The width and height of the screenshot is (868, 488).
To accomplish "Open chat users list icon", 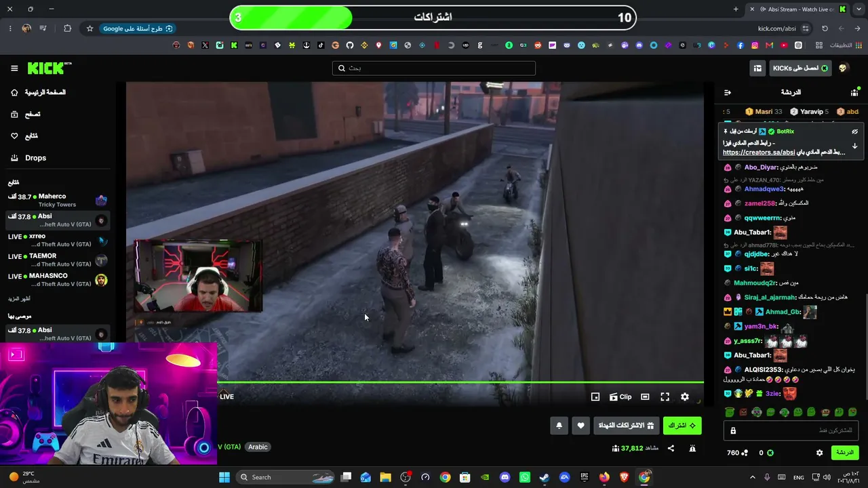I will (854, 92).
